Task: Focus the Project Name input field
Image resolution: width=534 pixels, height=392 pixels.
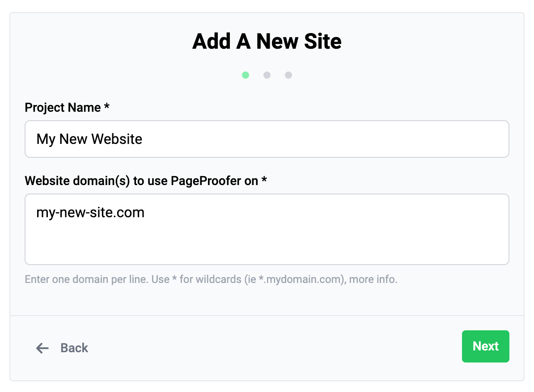Action: [267, 139]
